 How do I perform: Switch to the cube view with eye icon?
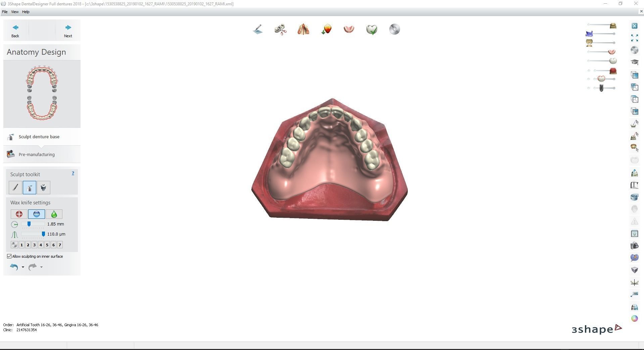pos(635,111)
